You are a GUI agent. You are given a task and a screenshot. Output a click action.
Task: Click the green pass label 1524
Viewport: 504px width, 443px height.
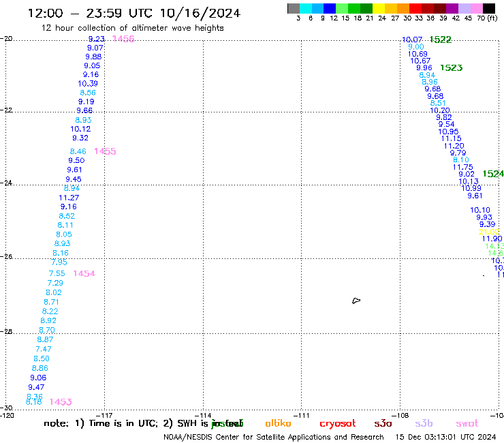pyautogui.click(x=493, y=174)
